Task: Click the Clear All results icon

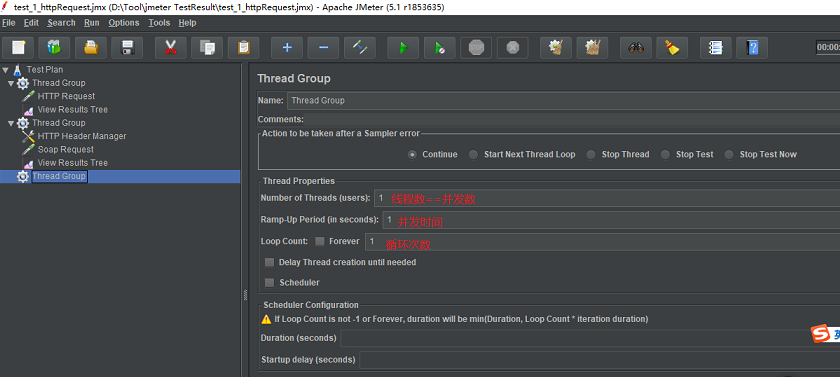Action: [x=592, y=48]
